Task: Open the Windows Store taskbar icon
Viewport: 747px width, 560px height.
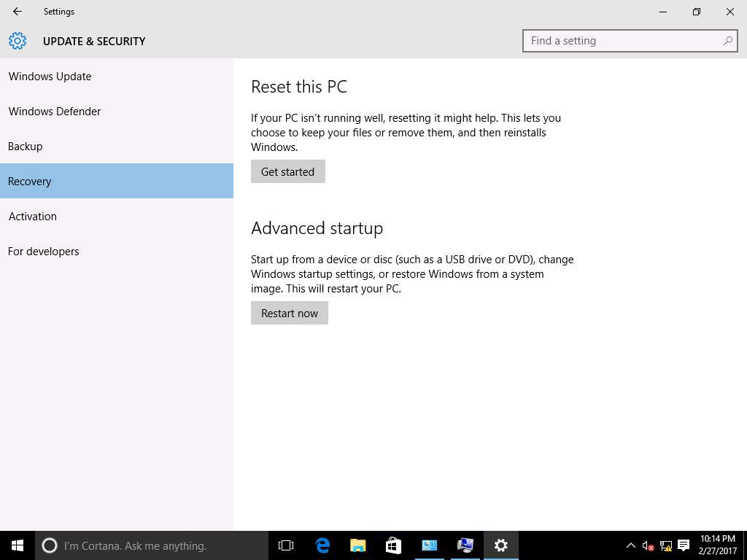Action: coord(393,545)
